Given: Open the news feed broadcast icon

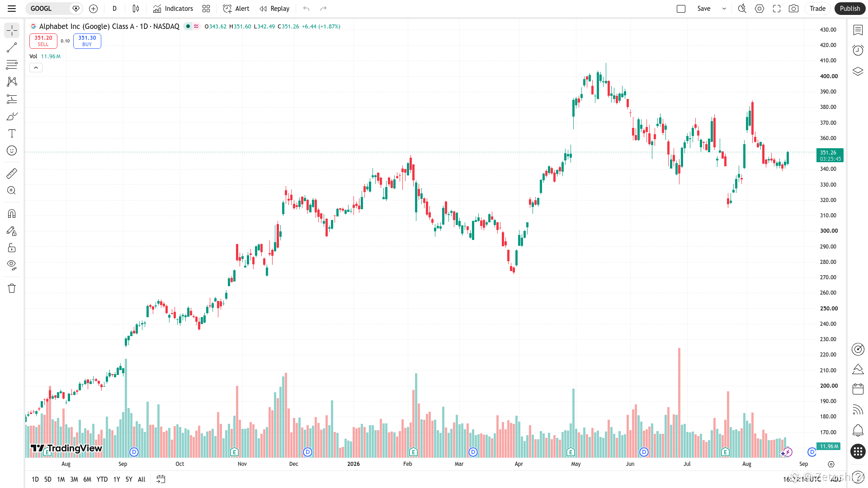Looking at the screenshot, I should 858,409.
